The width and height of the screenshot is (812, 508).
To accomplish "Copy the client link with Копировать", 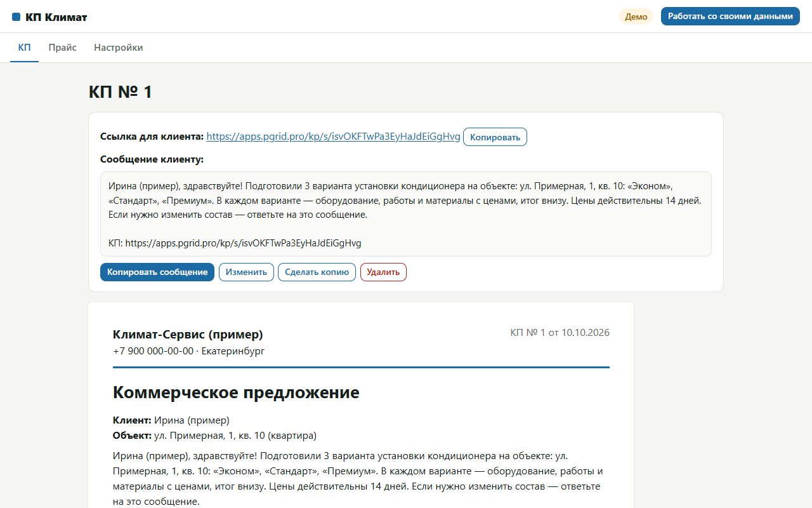I will (495, 137).
